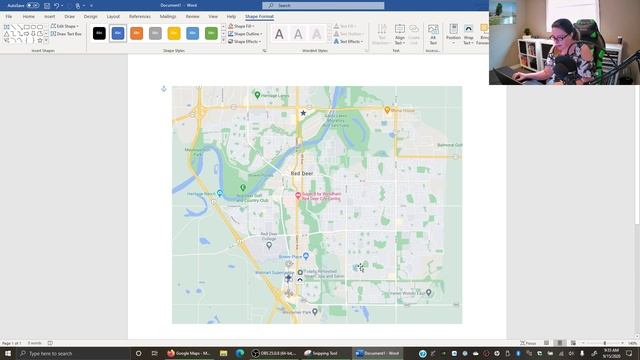Enable Focus mode in the status bar

click(x=528, y=343)
